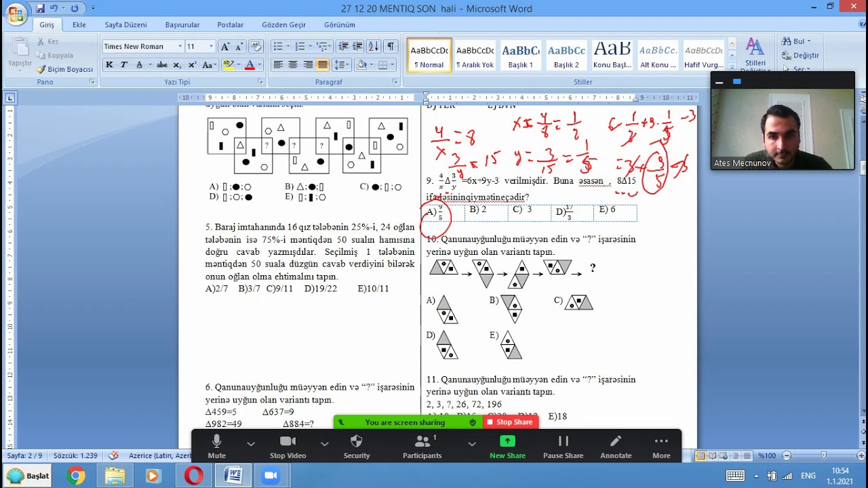Save document from quick access toolbar
This screenshot has height=488, width=868.
(x=41, y=8)
